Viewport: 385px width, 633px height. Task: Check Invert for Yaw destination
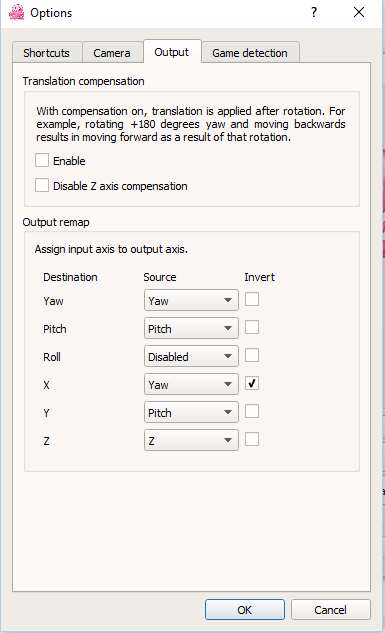pyautogui.click(x=252, y=300)
